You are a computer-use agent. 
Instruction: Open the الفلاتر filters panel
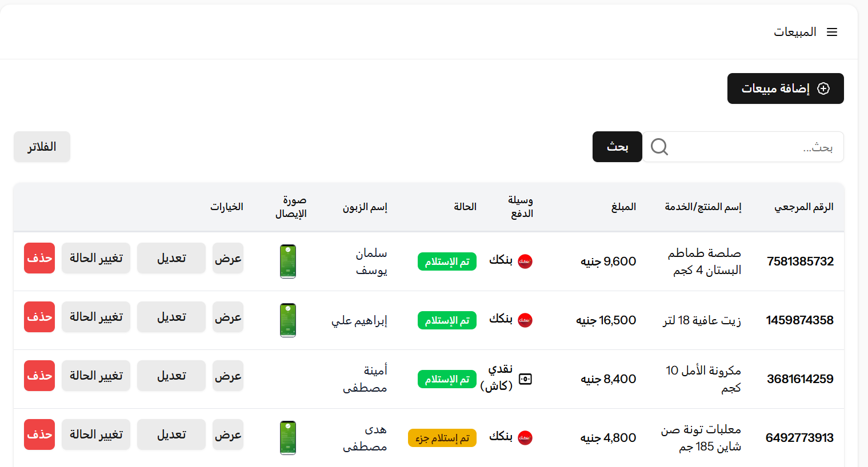click(42, 147)
